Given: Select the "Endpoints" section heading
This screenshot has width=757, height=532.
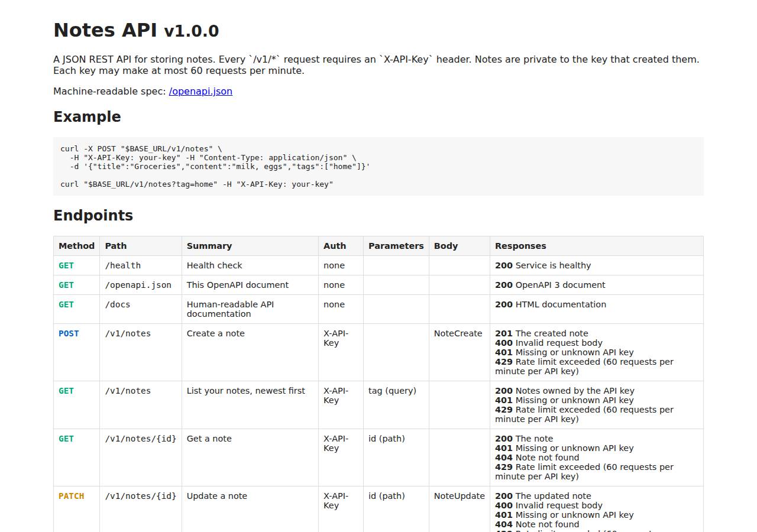Looking at the screenshot, I should click(x=93, y=215).
